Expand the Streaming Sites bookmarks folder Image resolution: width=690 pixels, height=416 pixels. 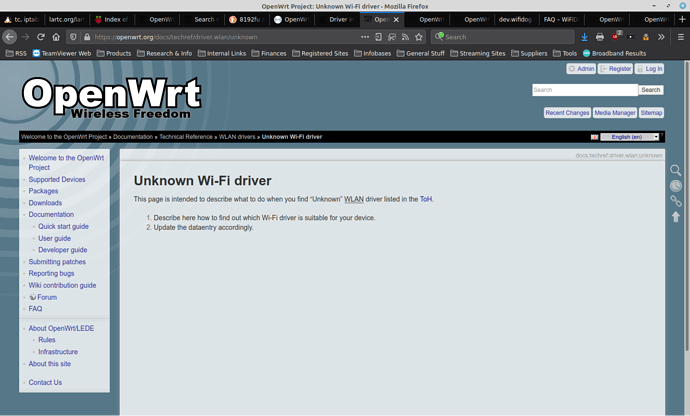[478, 53]
